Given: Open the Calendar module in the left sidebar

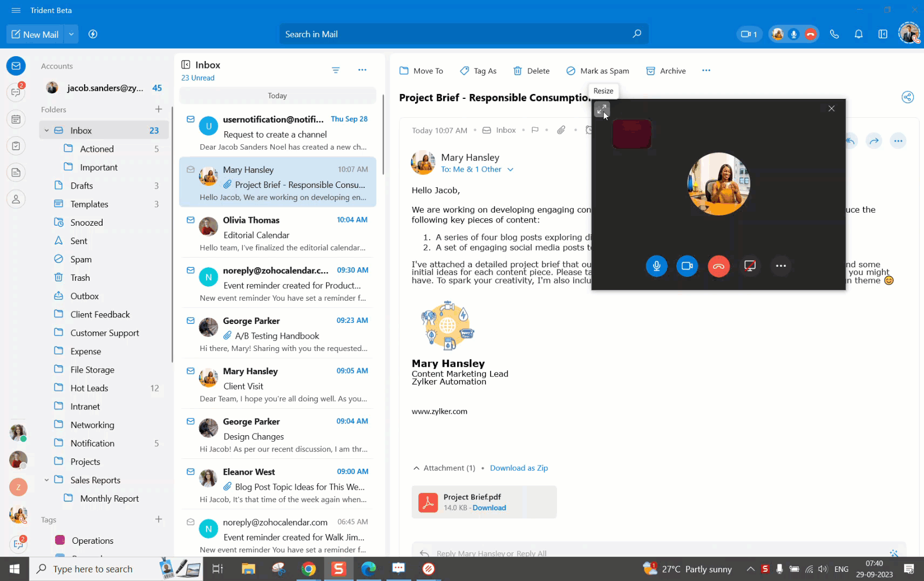Looking at the screenshot, I should [x=16, y=119].
